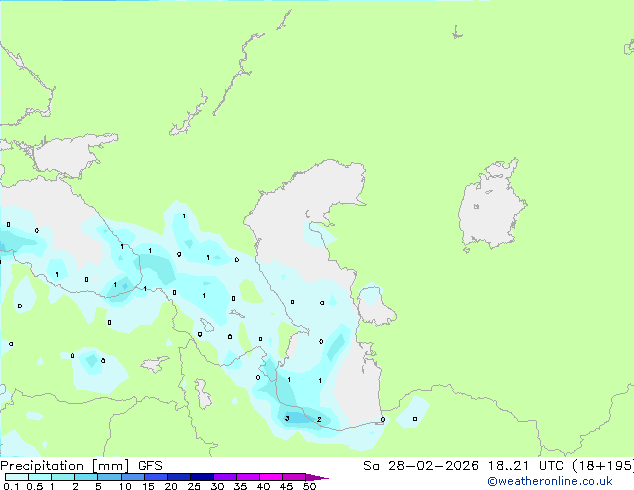The image size is (634, 490).
Task: Click the 'GFS' model label
Action: tap(150, 466)
